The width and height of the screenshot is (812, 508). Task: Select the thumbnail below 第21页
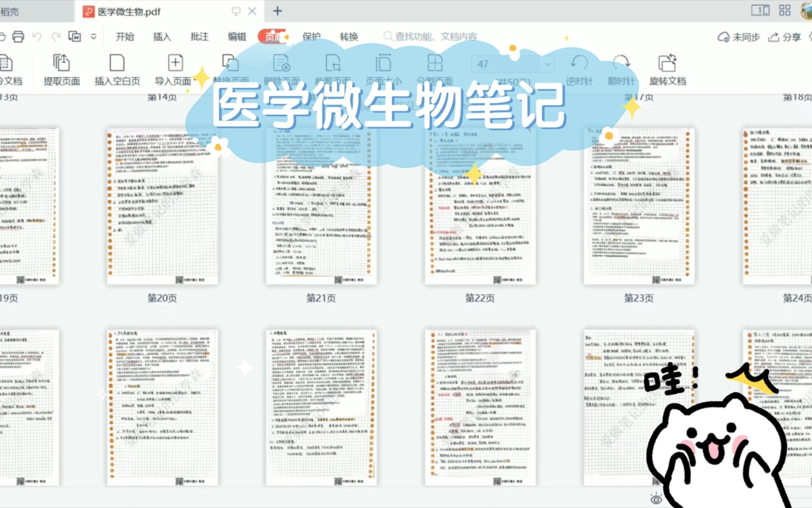(321, 407)
